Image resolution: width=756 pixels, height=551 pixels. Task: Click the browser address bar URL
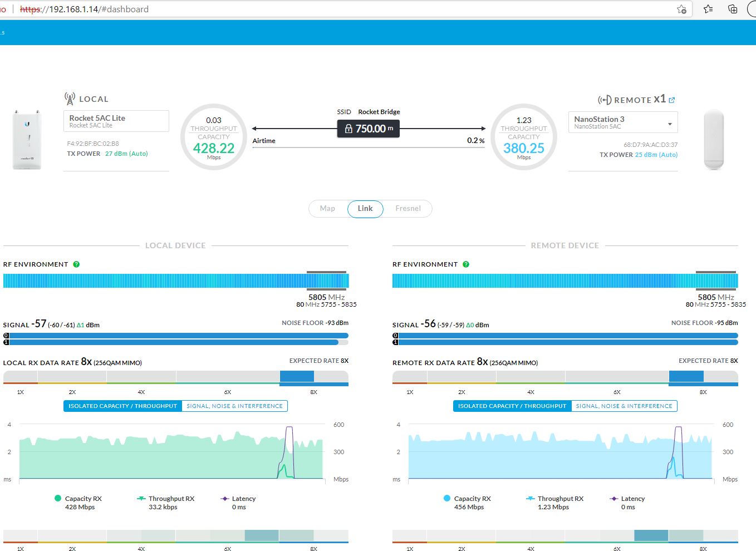[x=85, y=9]
